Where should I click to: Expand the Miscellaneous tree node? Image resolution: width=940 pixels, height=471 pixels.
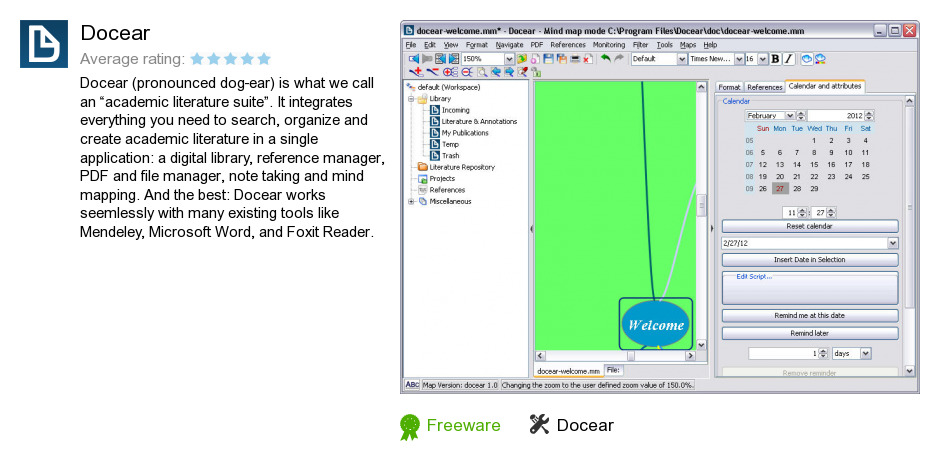[x=411, y=201]
